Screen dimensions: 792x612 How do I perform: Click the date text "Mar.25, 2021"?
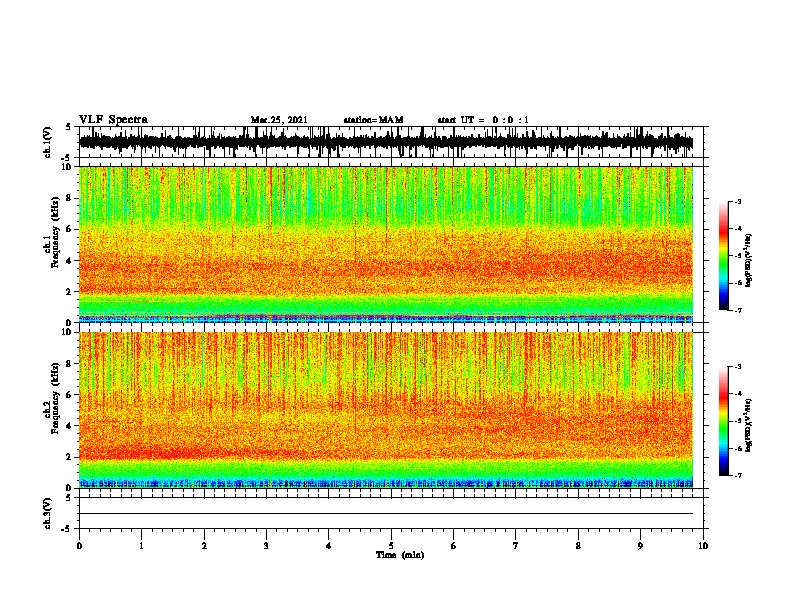[x=279, y=120]
